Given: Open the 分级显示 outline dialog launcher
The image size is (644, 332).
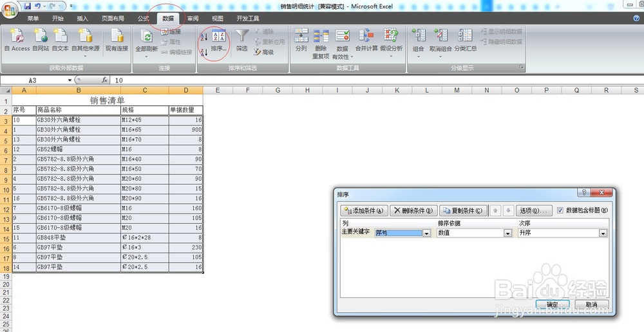Looking at the screenshot, I should click(522, 68).
